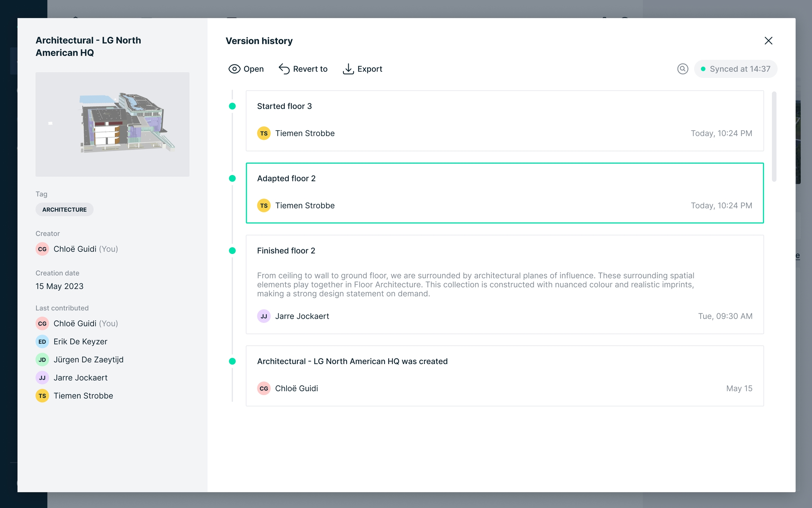The width and height of the screenshot is (812, 508).
Task: Click TS avatar in Started floor 3 entry
Action: click(264, 133)
